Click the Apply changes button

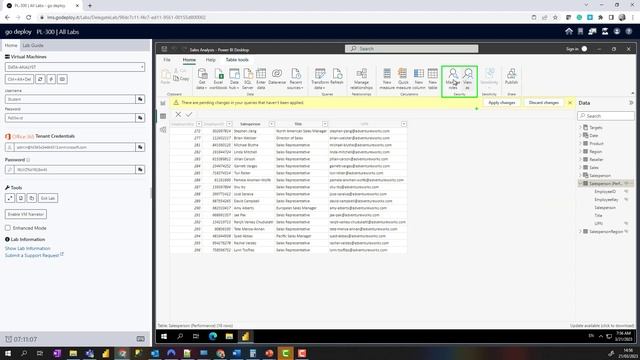502,102
